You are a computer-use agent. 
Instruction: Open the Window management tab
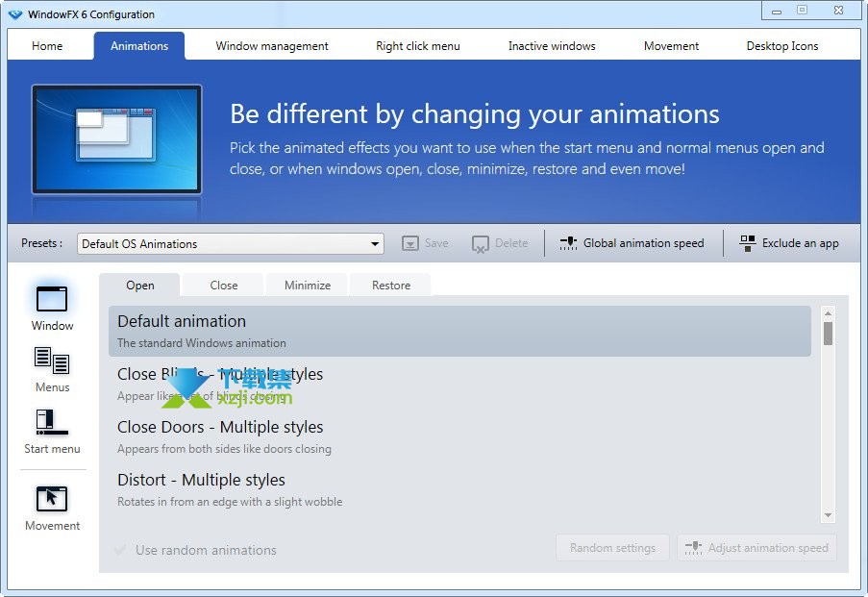pos(272,46)
